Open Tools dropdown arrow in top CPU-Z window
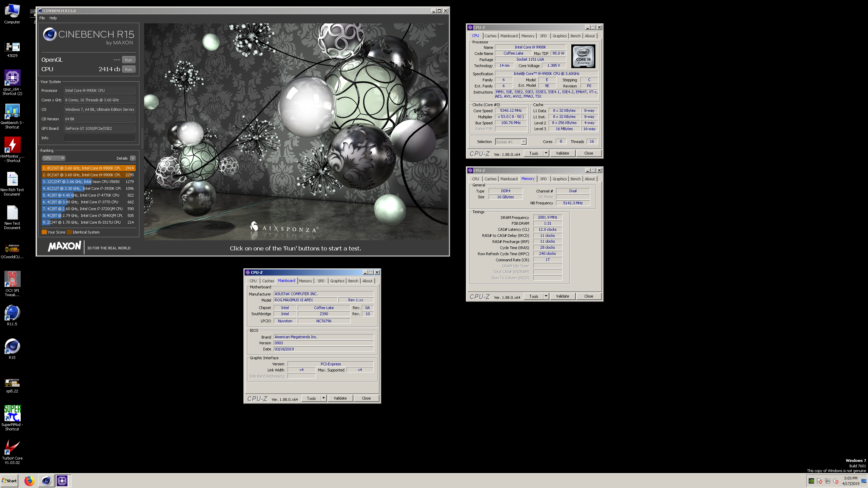Screen dimensions: 868x488 tap(546, 153)
